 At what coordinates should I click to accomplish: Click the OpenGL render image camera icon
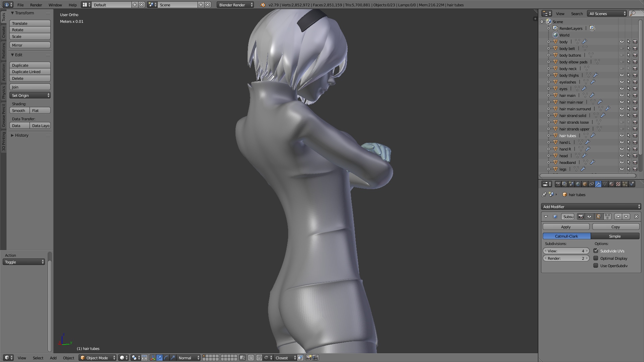point(309,358)
